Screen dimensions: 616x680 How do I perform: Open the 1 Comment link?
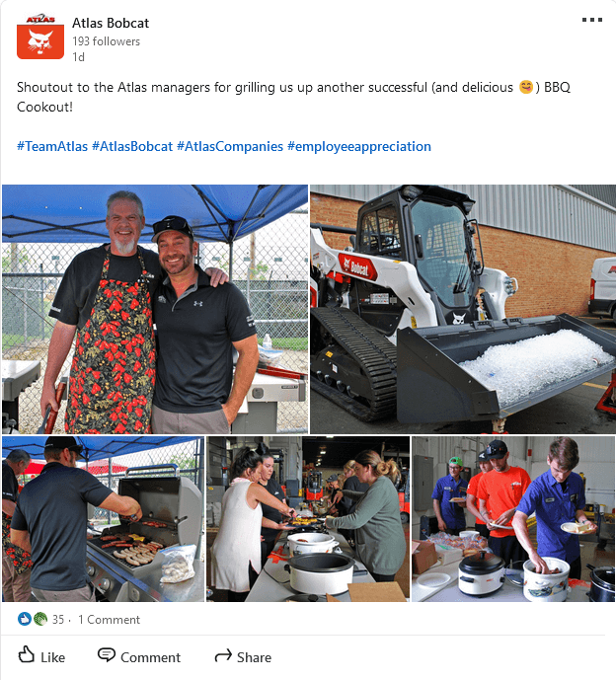pyautogui.click(x=109, y=619)
